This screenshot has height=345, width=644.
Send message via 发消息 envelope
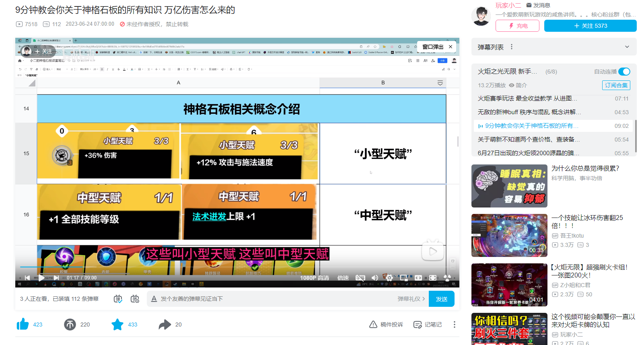(538, 5)
